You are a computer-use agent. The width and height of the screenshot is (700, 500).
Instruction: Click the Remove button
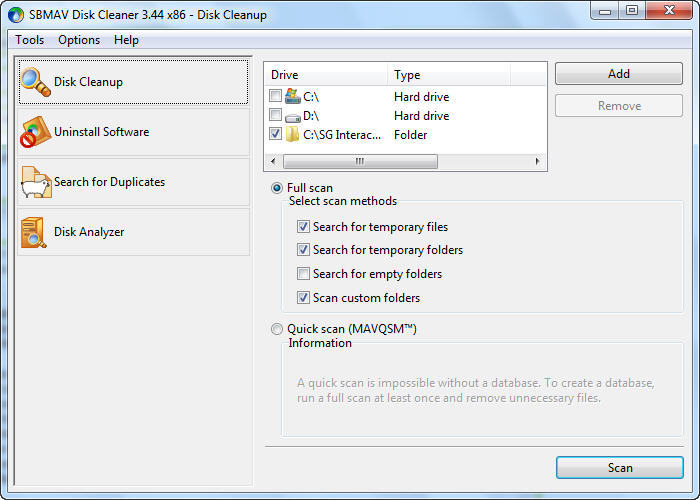pyautogui.click(x=619, y=106)
